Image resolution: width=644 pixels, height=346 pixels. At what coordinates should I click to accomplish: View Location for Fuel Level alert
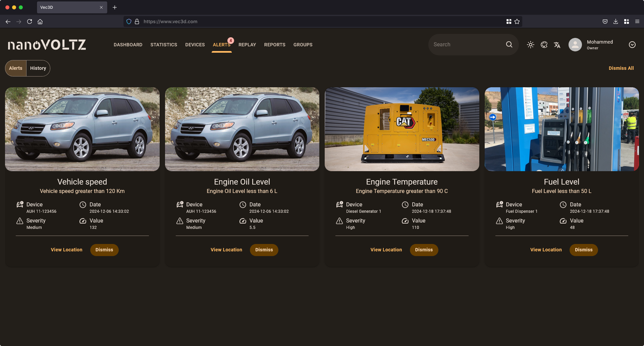[546, 250]
